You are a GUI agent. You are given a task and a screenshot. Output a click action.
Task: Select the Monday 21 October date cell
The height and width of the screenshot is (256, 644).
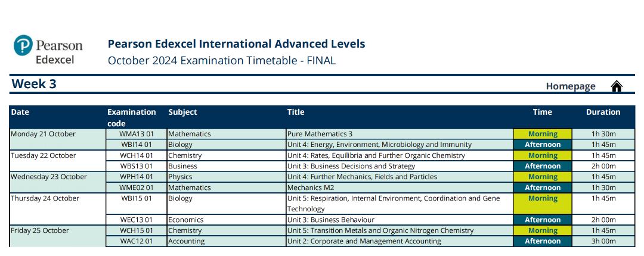tap(57, 139)
